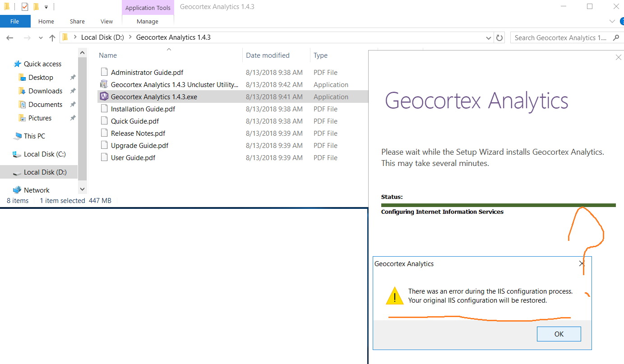Close the Geocortex Analytics error dialog
This screenshot has width=624, height=364.
click(582, 263)
